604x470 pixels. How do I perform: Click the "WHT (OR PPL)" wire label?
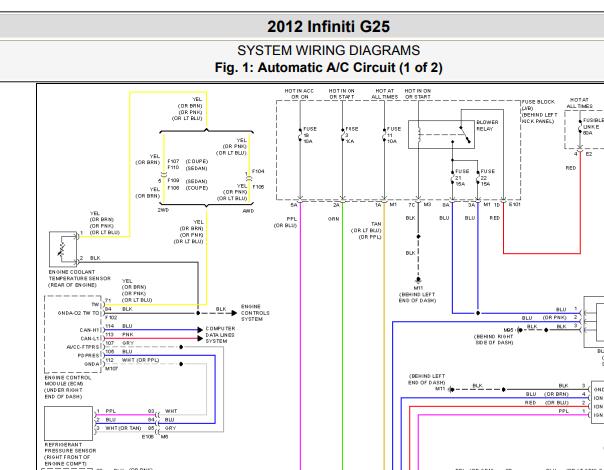click(x=141, y=360)
